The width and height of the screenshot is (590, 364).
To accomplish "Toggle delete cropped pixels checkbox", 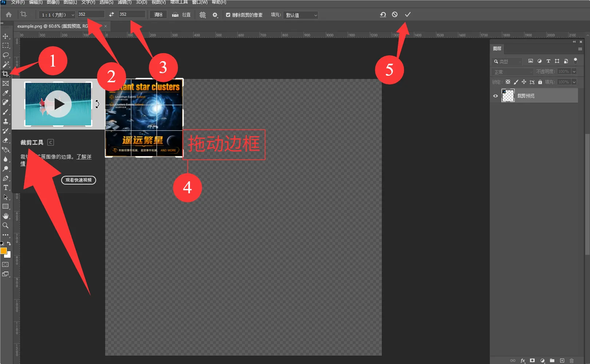I will tap(228, 15).
